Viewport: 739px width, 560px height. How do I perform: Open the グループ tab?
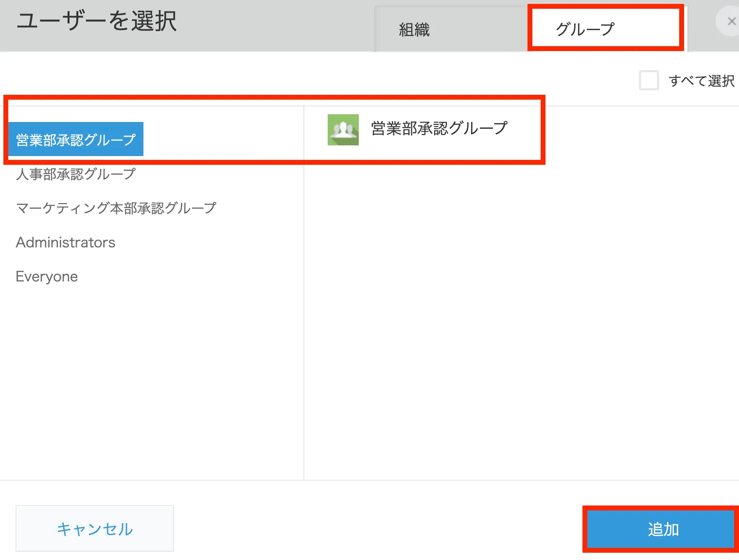tap(585, 29)
